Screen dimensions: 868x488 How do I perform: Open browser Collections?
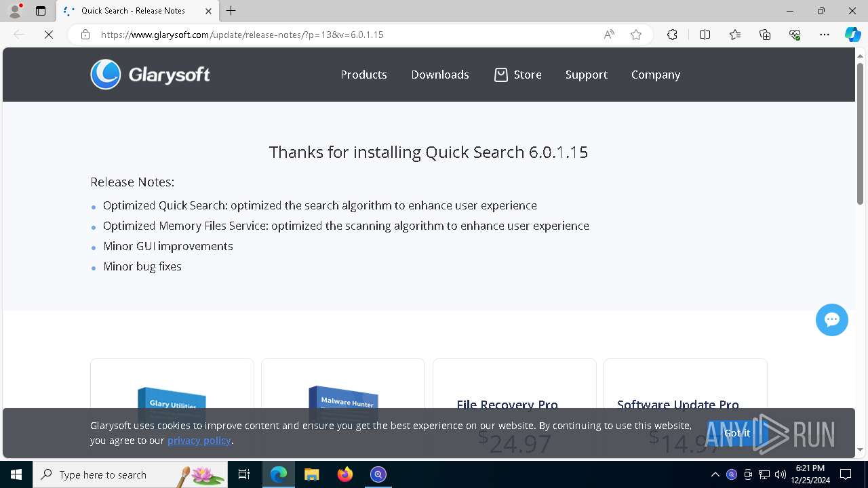coord(765,35)
